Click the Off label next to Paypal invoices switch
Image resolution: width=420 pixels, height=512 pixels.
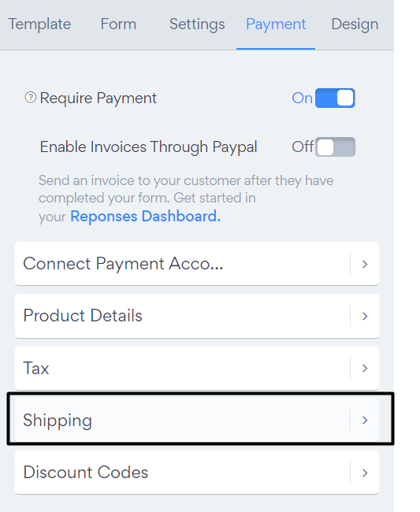[303, 147]
